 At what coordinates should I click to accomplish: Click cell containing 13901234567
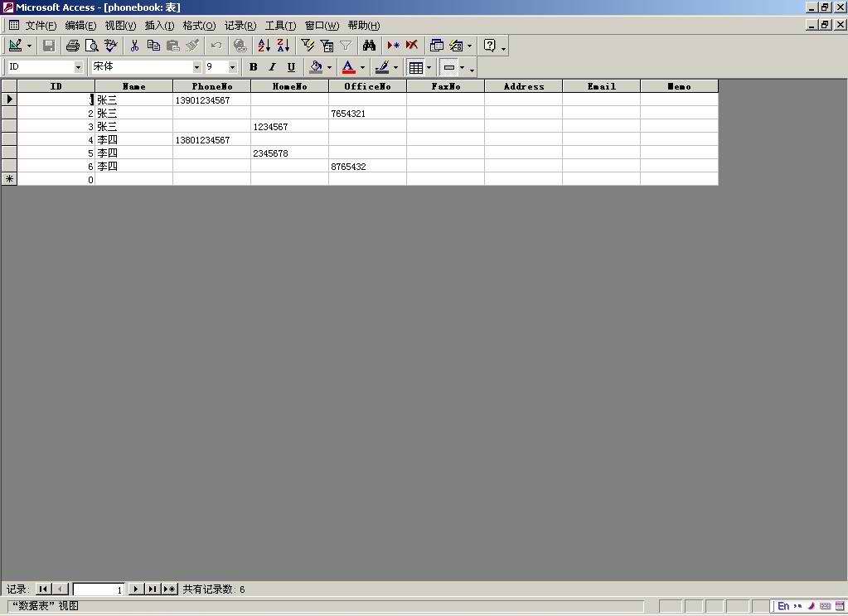[212, 100]
